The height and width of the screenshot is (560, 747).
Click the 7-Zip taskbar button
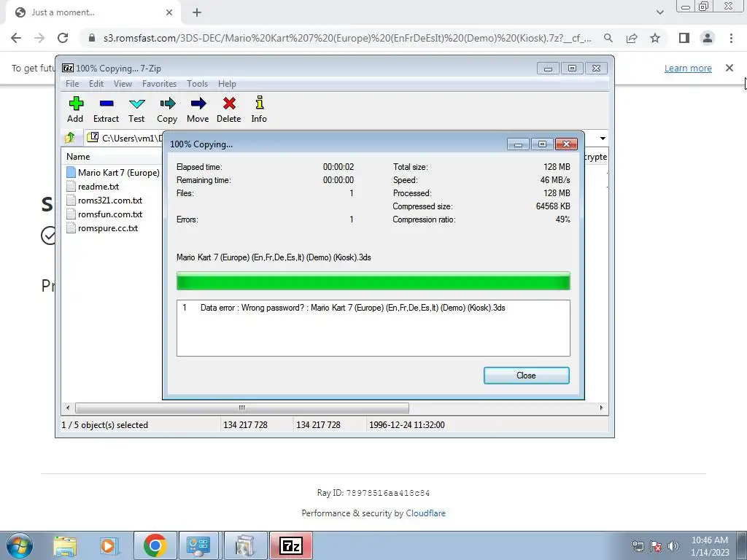291,545
